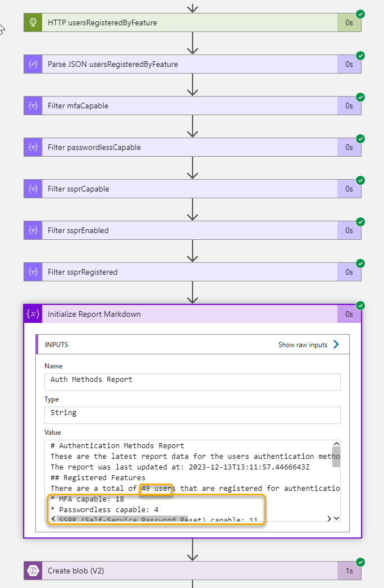384x588 pixels.
Task: Click the Name field Auth Methods Report
Action: click(193, 382)
